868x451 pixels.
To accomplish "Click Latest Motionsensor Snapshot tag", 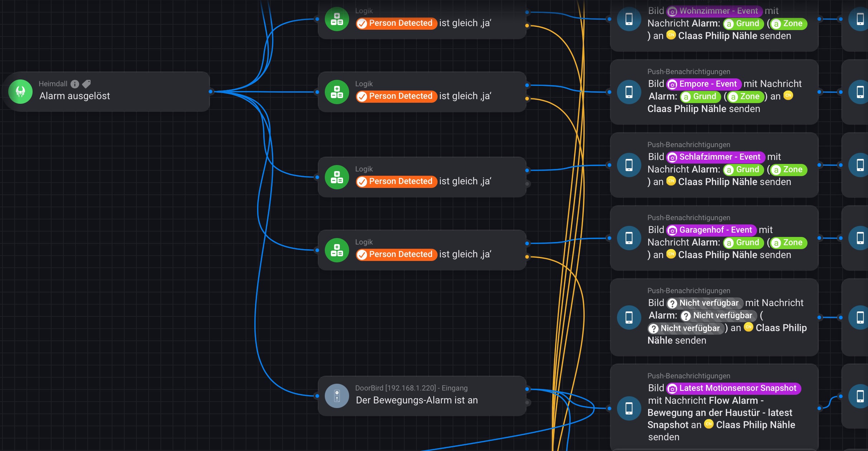I will [x=733, y=388].
